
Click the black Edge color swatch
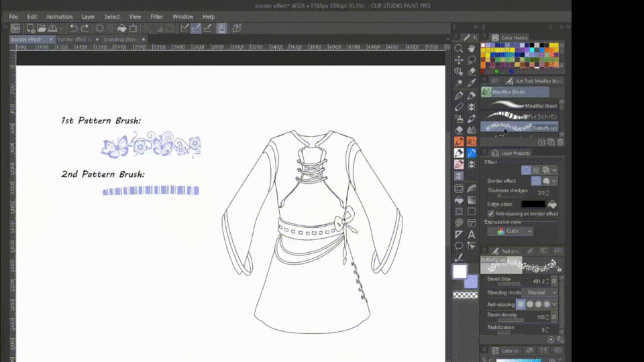(533, 204)
